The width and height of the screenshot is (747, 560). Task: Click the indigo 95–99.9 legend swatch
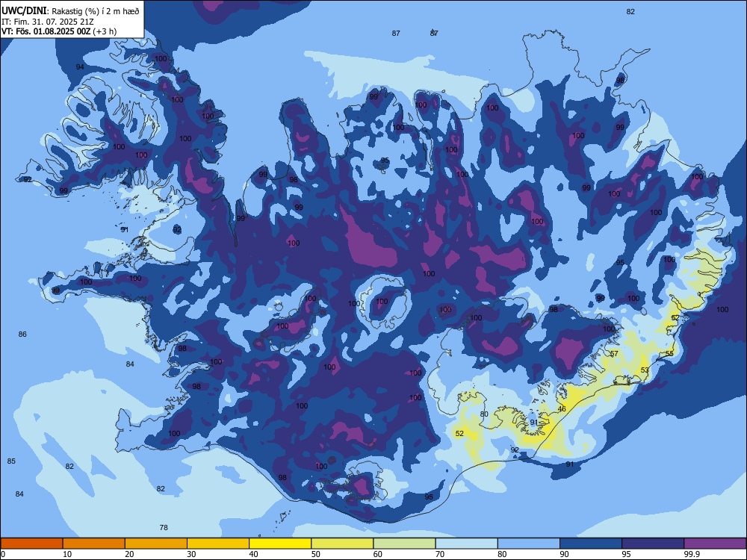click(x=653, y=544)
